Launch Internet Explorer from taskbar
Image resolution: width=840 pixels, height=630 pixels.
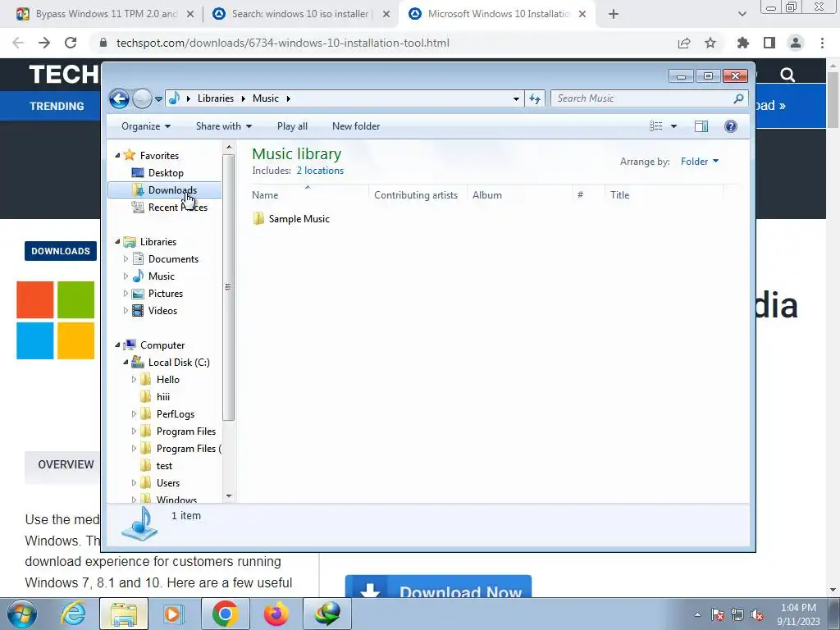[73, 614]
